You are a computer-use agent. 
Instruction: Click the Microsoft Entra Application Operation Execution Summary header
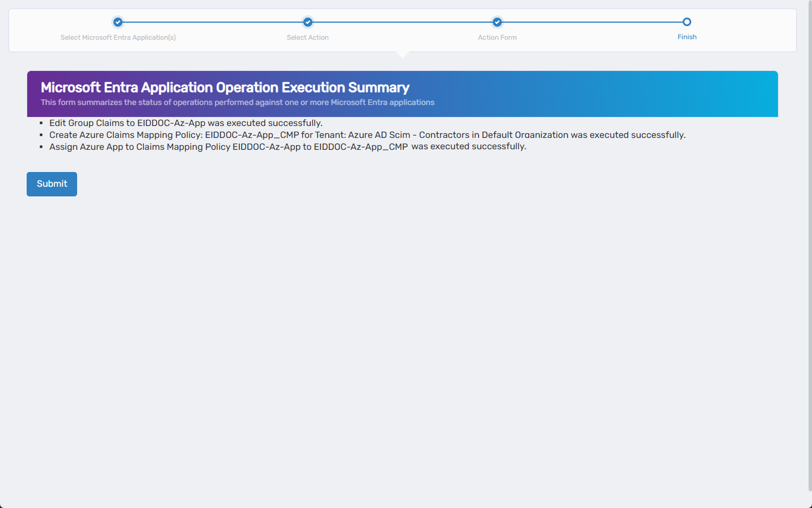(225, 87)
